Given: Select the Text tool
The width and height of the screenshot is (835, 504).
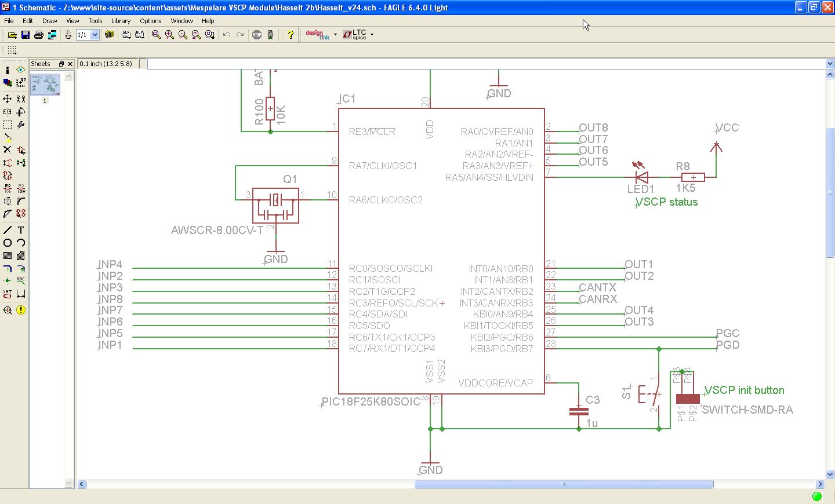Looking at the screenshot, I should [x=21, y=230].
